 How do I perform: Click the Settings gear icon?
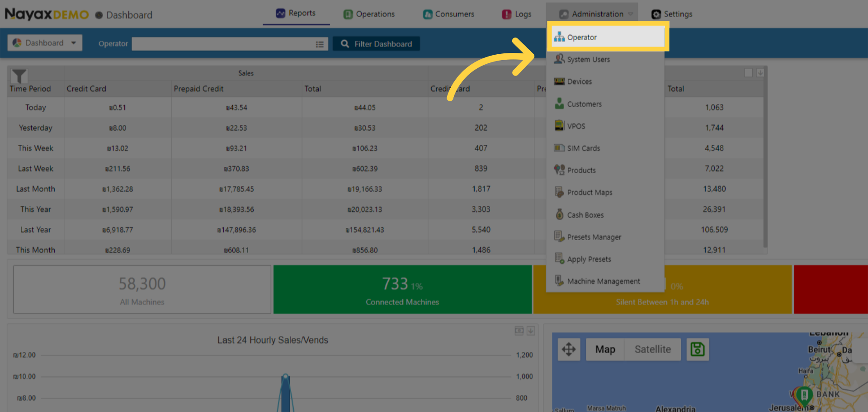[x=656, y=14]
